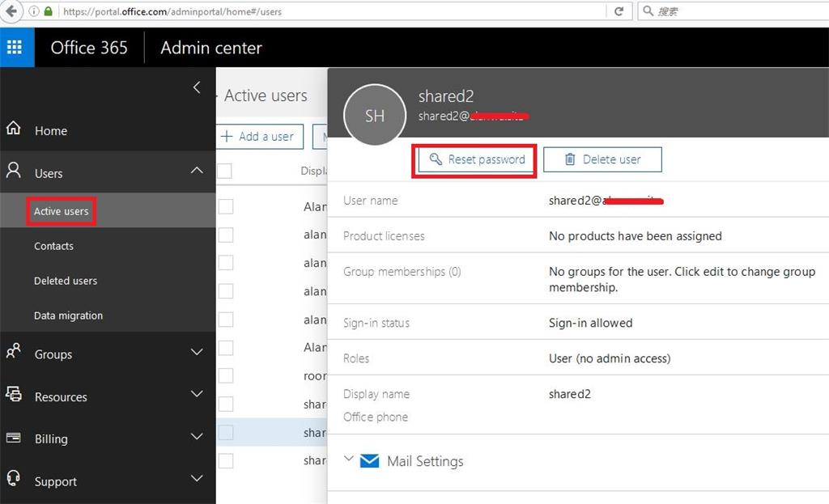Click the Add a user button
The width and height of the screenshot is (829, 504).
click(260, 137)
